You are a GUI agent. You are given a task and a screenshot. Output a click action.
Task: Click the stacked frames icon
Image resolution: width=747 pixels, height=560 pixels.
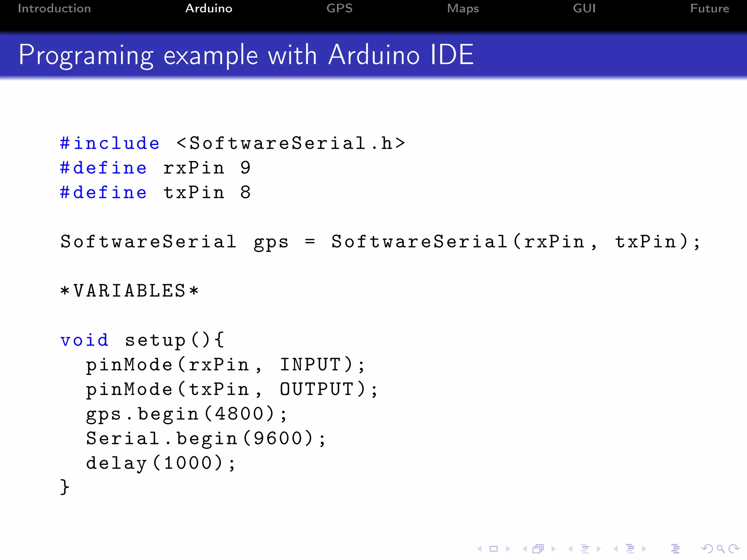tap(538, 548)
